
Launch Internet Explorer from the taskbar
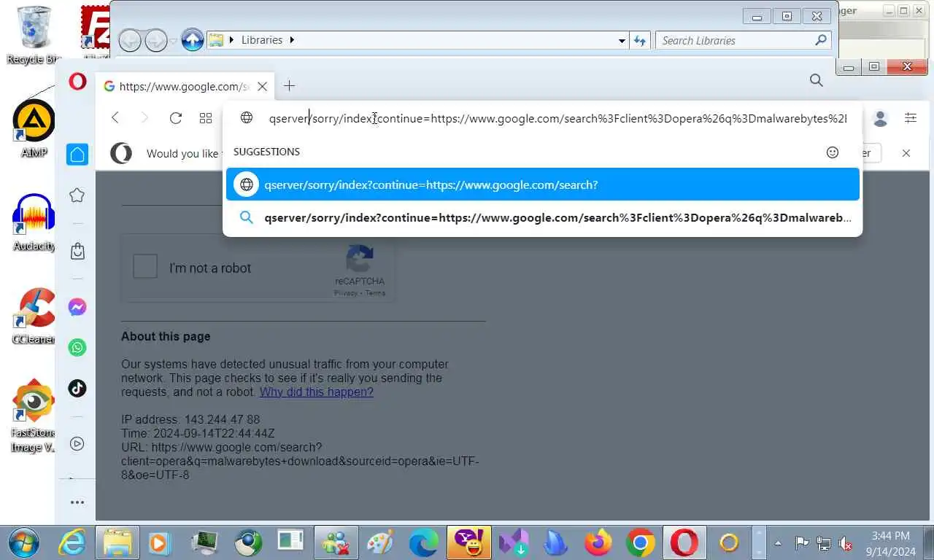point(72,542)
